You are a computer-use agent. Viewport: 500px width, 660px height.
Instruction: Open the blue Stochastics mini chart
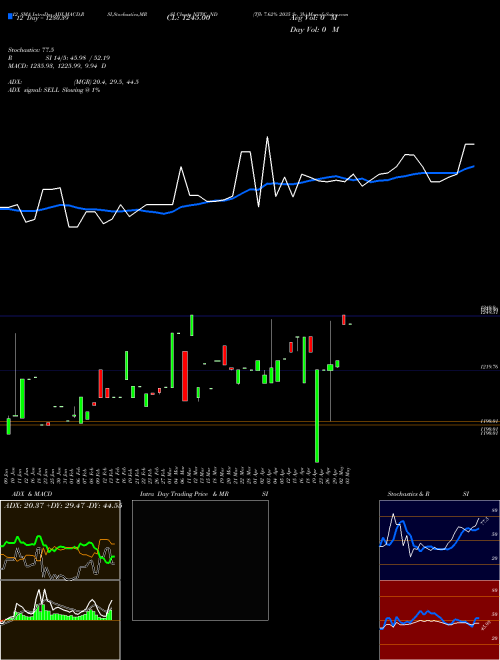439,540
